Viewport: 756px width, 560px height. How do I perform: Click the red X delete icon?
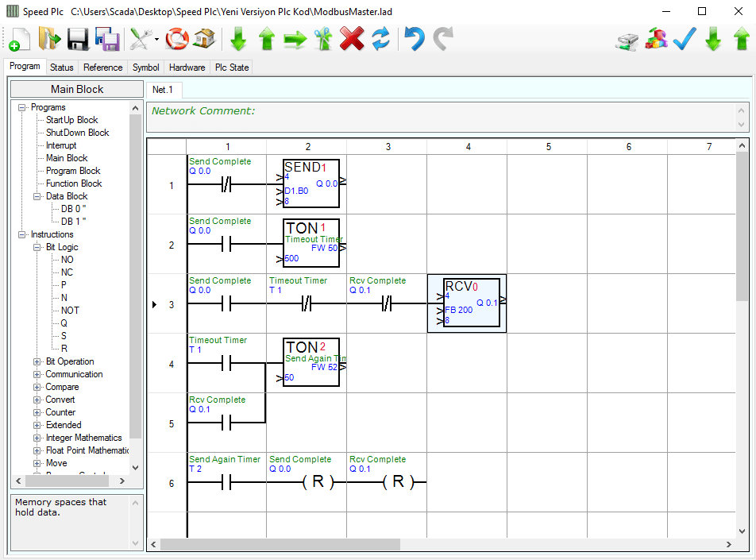(352, 38)
